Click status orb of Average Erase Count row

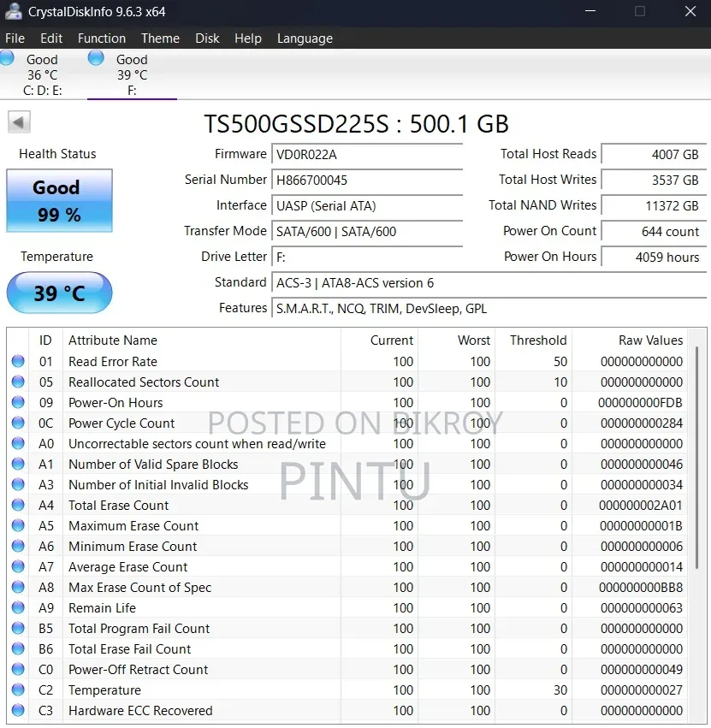18,566
